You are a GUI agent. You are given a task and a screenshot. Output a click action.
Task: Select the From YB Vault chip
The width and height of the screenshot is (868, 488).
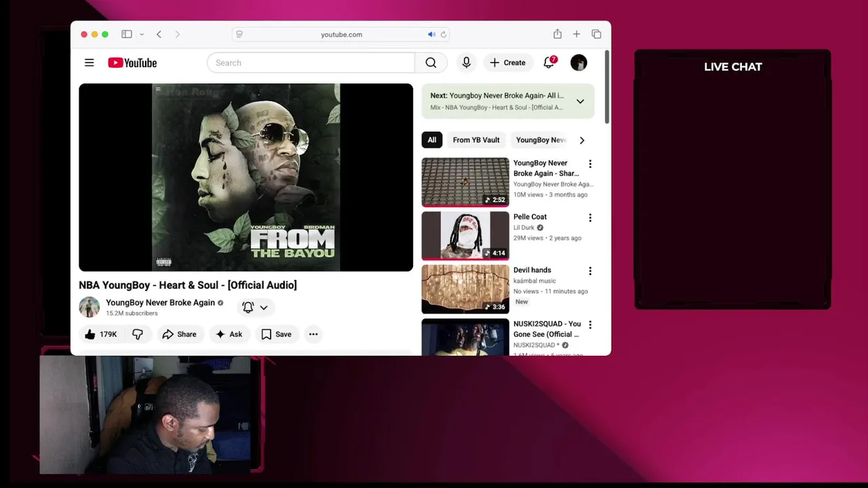coord(476,140)
